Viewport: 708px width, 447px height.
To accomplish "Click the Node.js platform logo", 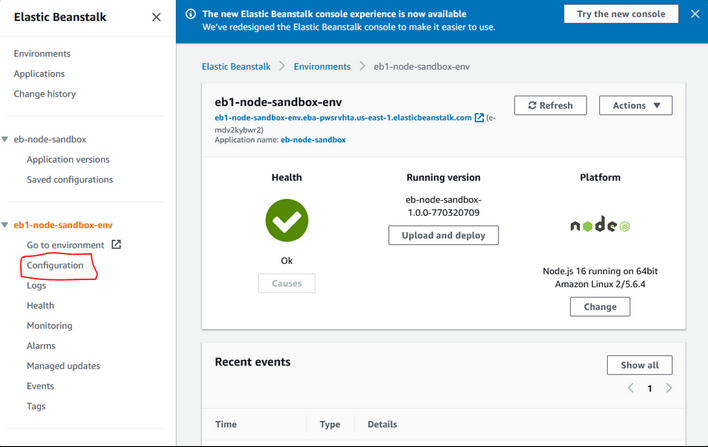I will click(600, 226).
